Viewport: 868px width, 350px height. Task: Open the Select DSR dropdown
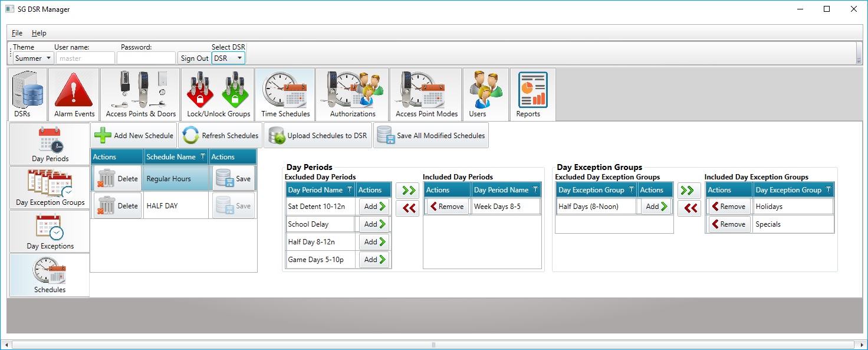point(228,58)
